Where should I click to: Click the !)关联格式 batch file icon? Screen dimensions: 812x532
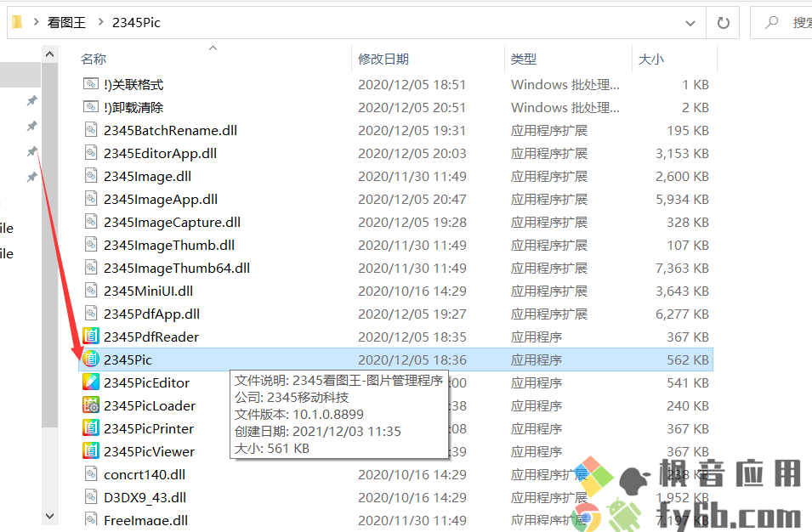[x=91, y=84]
